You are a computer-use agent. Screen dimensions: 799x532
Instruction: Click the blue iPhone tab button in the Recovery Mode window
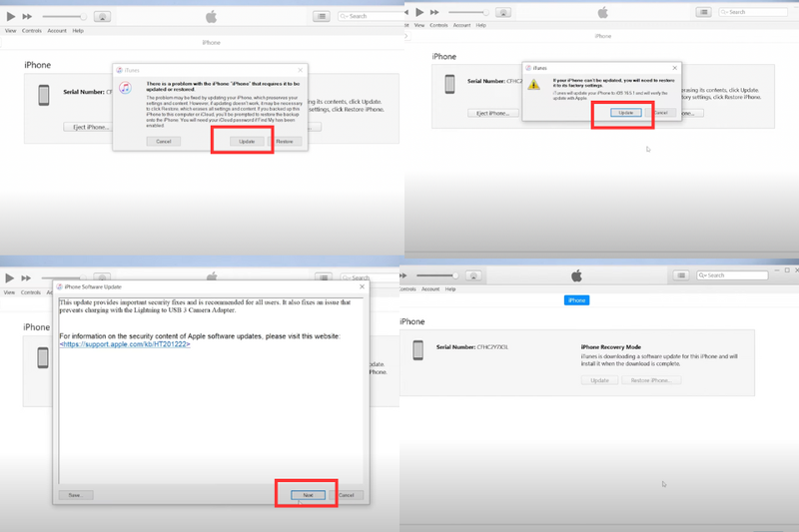coord(577,300)
